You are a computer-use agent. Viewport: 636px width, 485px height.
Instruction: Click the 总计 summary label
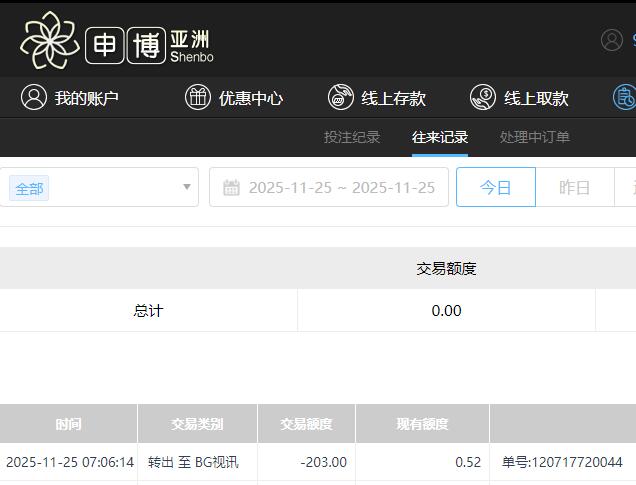pos(148,311)
